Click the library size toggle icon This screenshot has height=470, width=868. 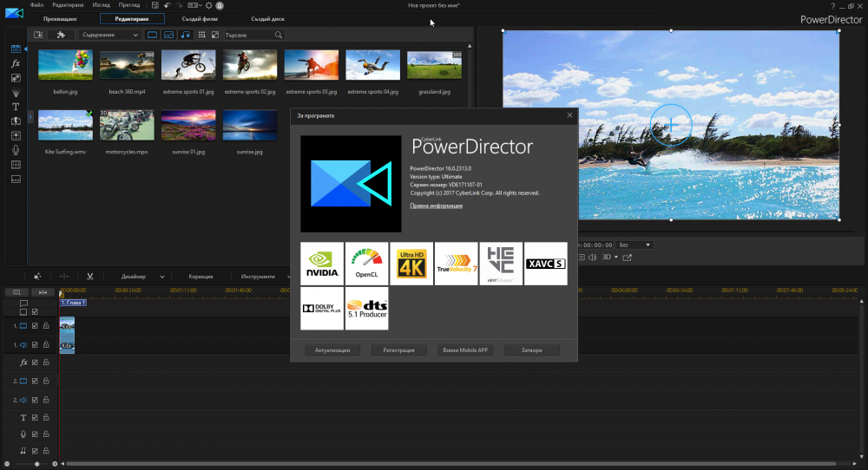coord(215,35)
